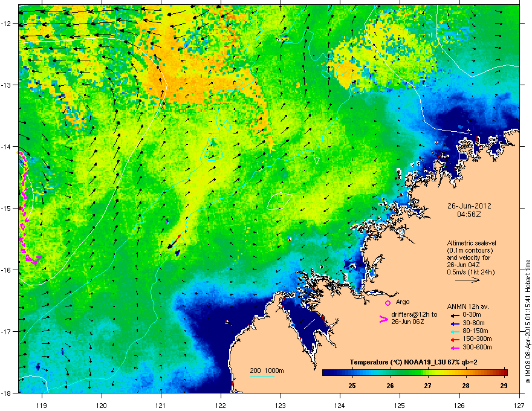Click the 'Altimetric sealevel' caption text
The width and height of the screenshot is (532, 411).
472,243
